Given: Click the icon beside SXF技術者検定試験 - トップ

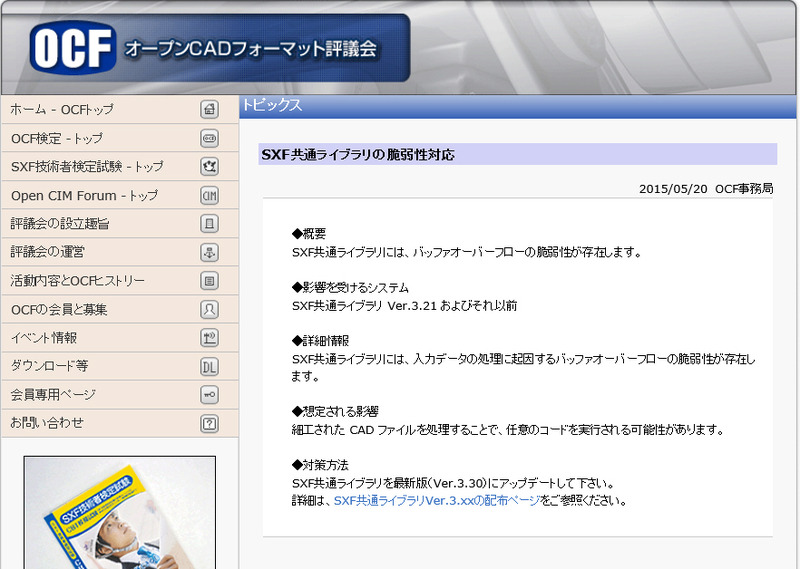Looking at the screenshot, I should click(210, 167).
